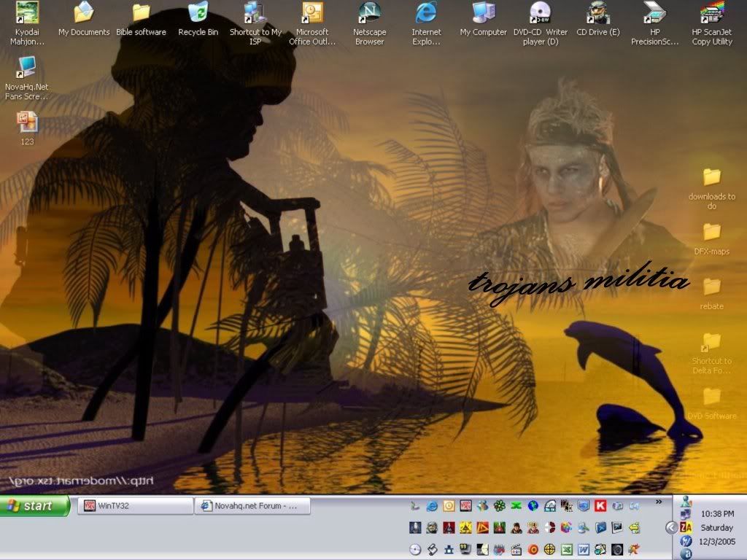Launch Excel from the Quick Launch bar
This screenshot has height=560, width=747.
point(566,549)
